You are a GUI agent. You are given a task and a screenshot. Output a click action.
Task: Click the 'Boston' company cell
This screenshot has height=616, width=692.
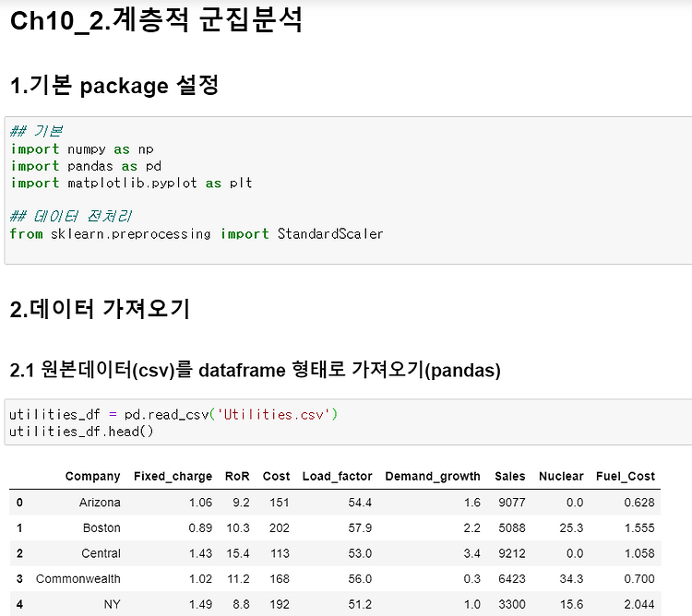101,527
